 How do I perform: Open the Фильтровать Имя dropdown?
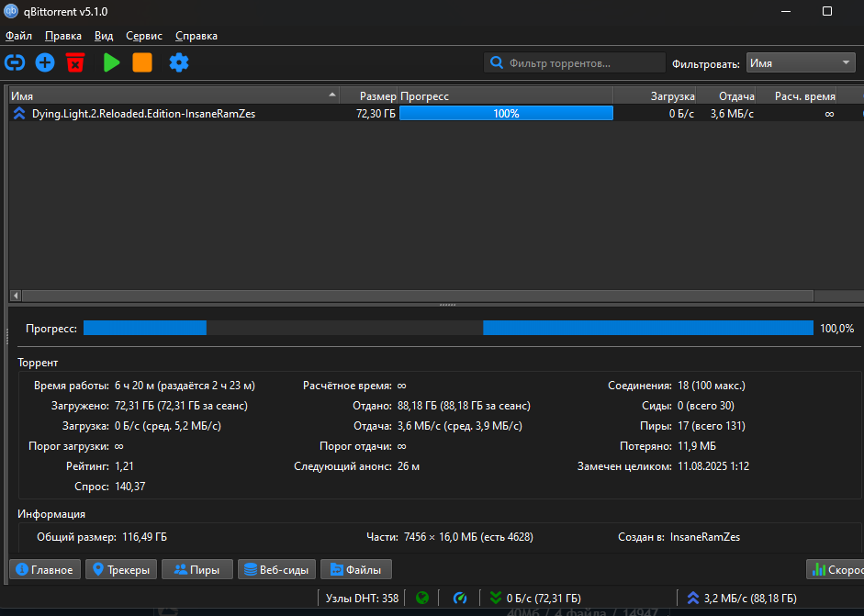click(x=800, y=62)
